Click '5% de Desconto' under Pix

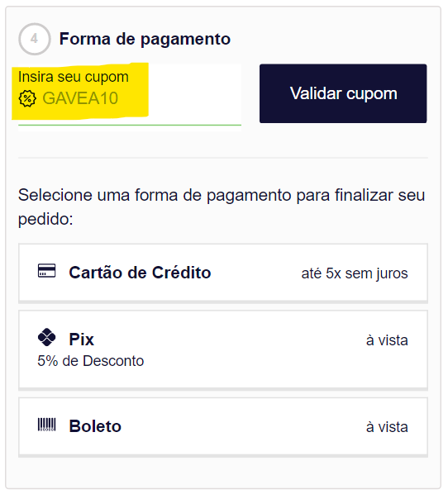click(90, 361)
